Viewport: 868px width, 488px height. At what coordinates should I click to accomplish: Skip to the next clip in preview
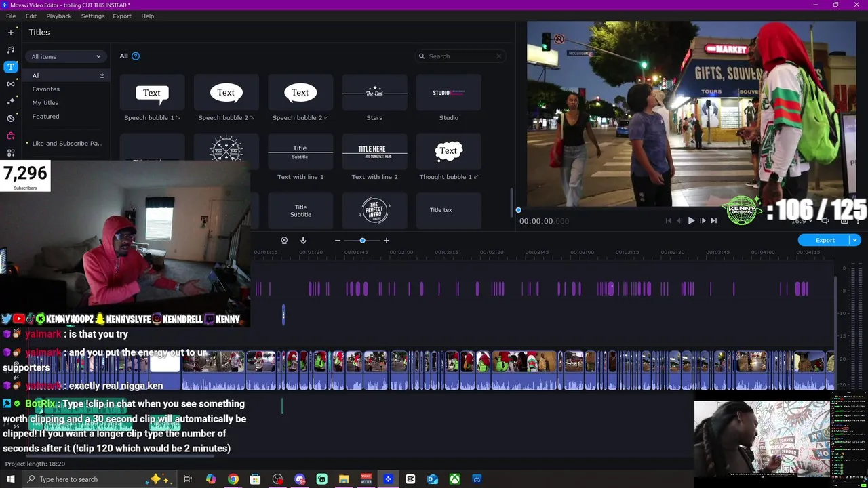pyautogui.click(x=713, y=220)
